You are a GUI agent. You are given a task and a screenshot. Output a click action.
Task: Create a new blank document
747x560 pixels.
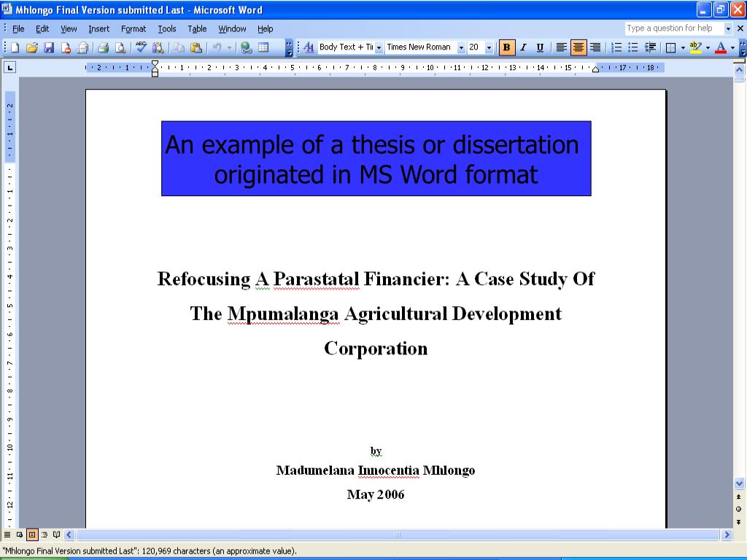(15, 47)
